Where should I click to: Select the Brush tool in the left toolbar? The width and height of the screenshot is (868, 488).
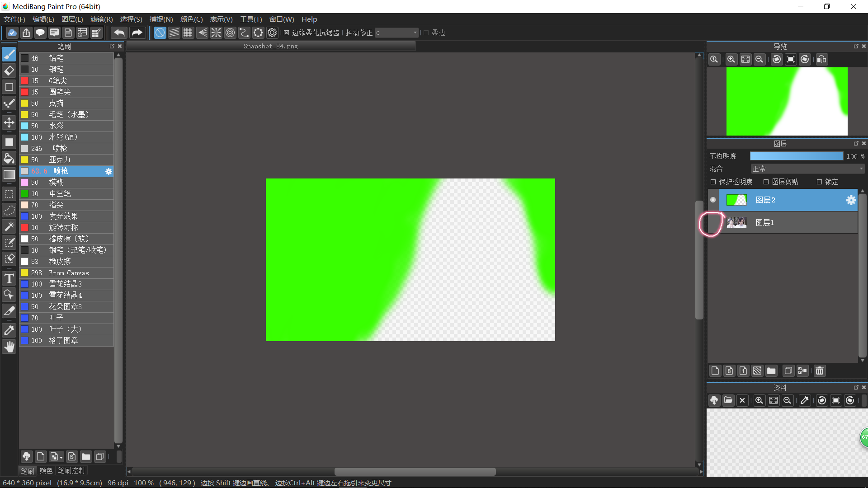click(9, 54)
